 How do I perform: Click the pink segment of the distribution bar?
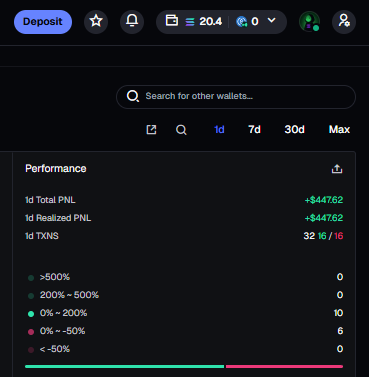tap(284, 366)
